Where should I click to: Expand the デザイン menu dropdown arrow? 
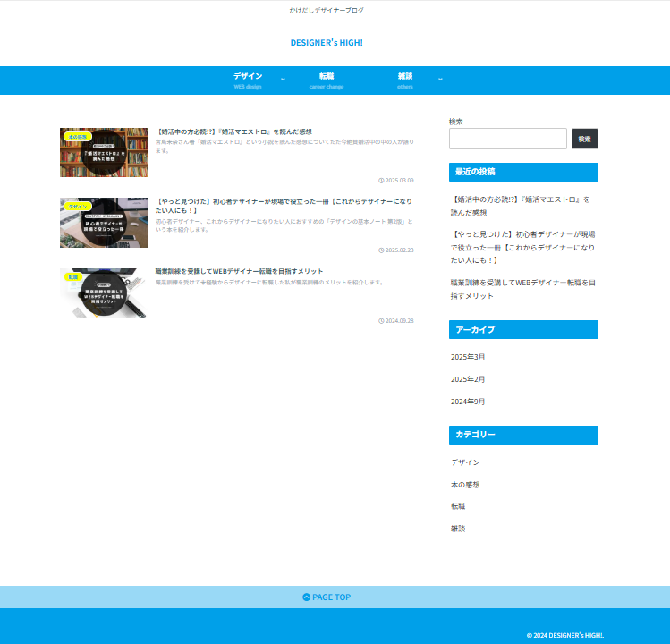(x=284, y=80)
